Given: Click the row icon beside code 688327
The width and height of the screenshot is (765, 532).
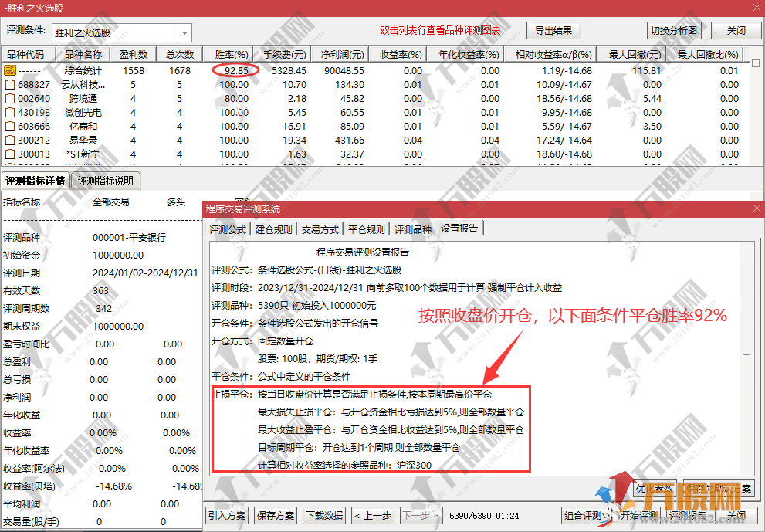Looking at the screenshot, I should 10,84.
